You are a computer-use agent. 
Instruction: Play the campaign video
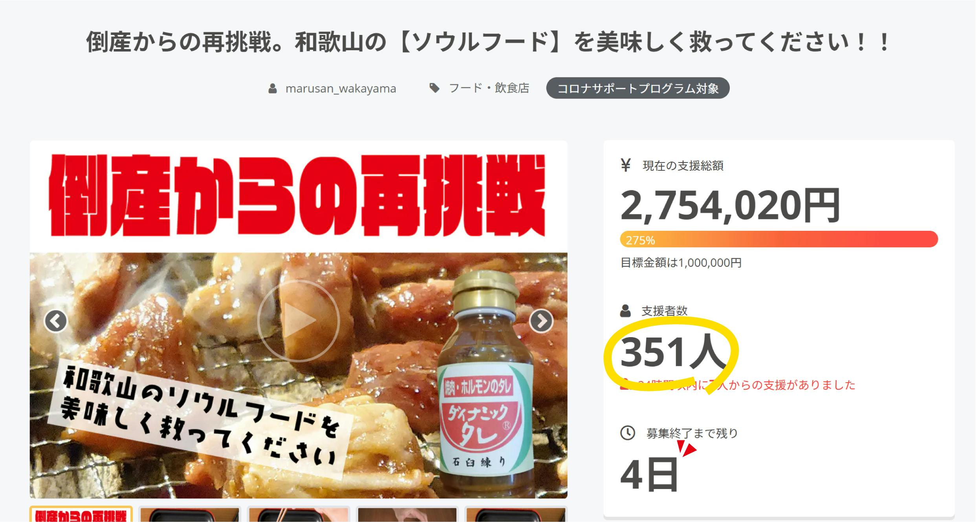click(x=299, y=321)
